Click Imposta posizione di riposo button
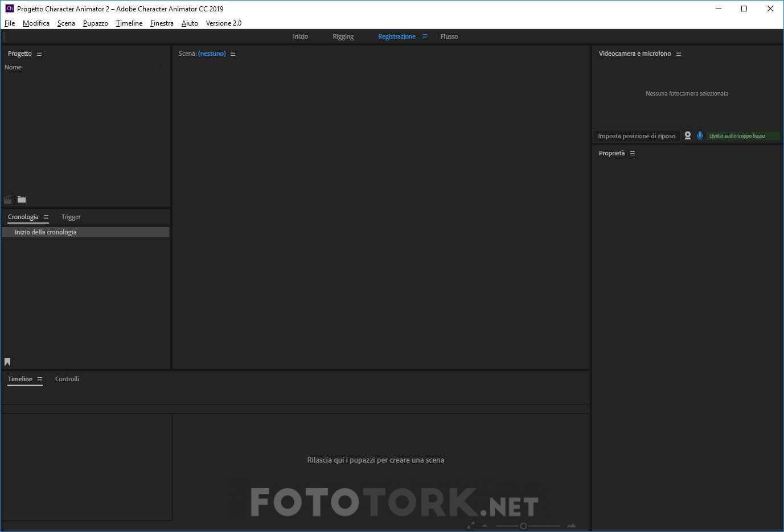The image size is (784, 532). click(637, 136)
